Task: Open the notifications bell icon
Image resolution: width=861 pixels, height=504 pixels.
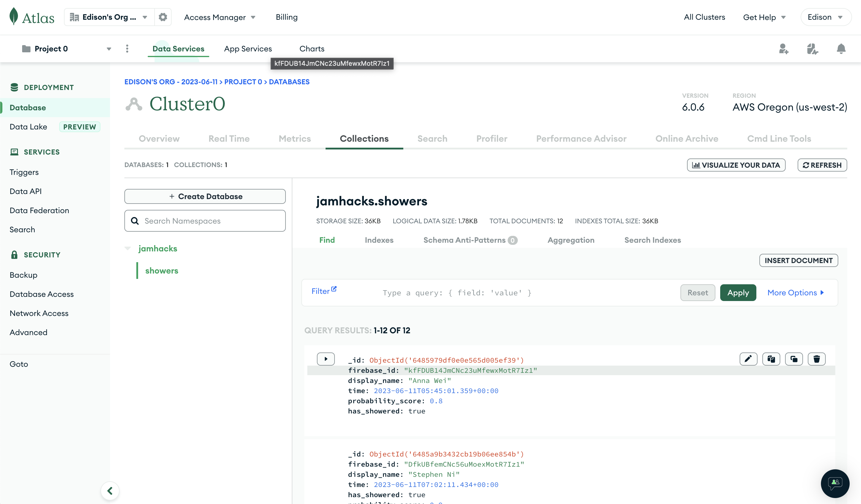Action: (x=841, y=49)
